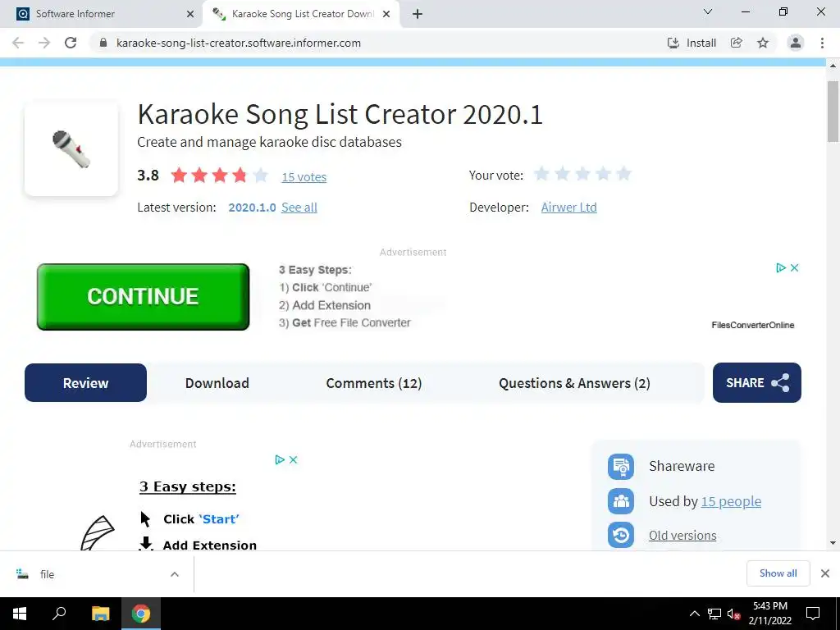Screen dimensions: 840x630
Task: Click the SHARE button
Action: pyautogui.click(x=756, y=382)
